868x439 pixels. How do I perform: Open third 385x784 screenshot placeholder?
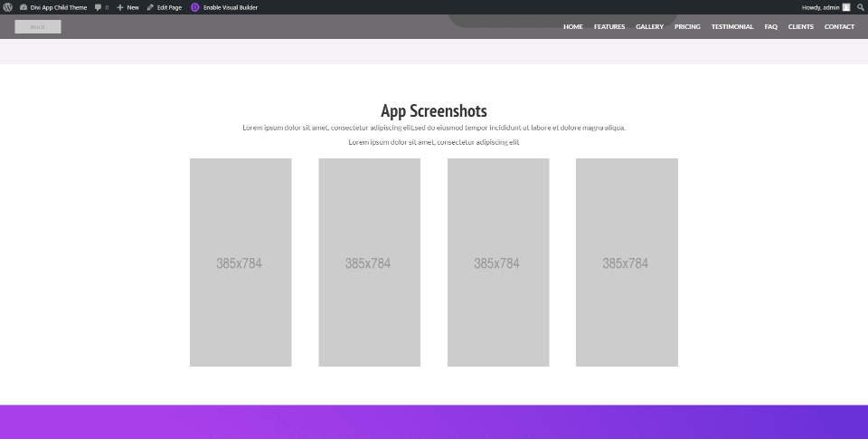click(x=498, y=262)
